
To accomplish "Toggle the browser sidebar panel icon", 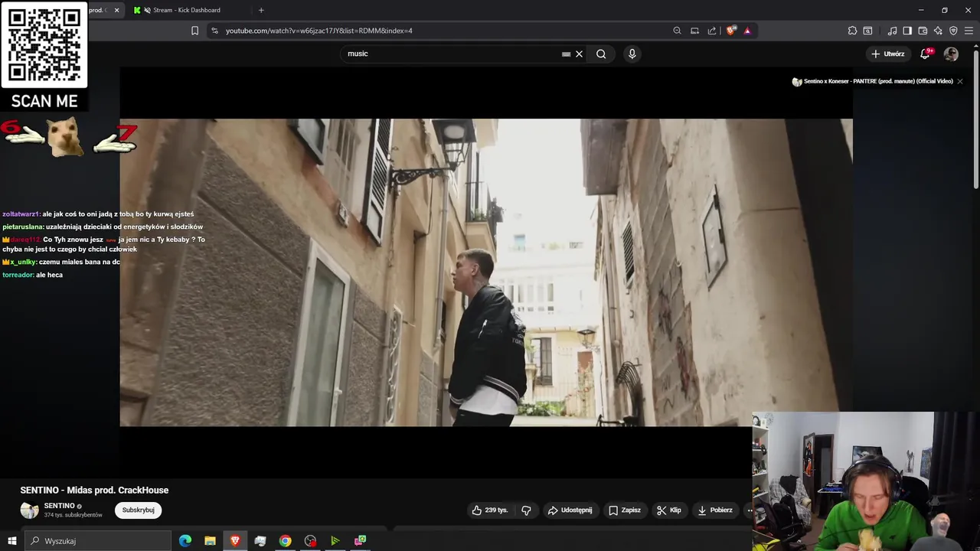I will pyautogui.click(x=907, y=31).
